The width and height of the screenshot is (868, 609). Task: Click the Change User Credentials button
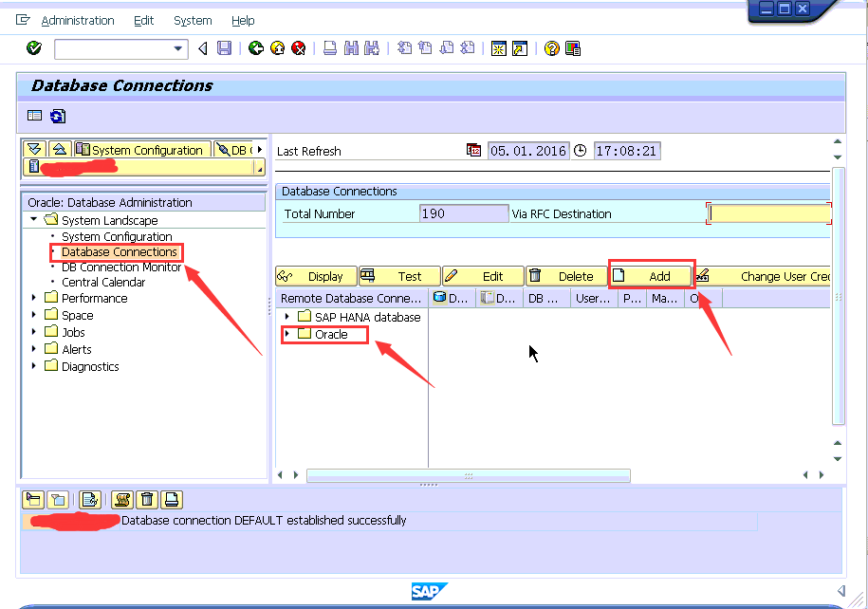763,276
